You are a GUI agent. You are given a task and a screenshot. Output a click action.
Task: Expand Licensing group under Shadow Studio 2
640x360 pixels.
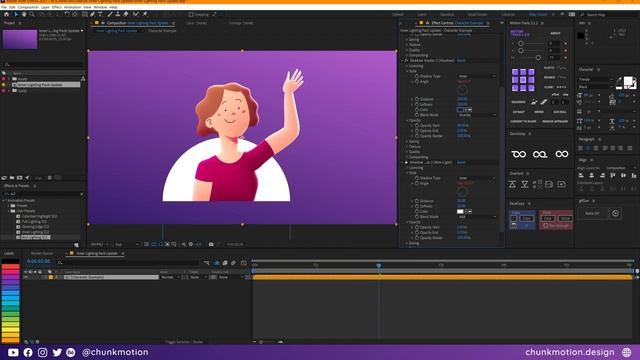coord(407,66)
